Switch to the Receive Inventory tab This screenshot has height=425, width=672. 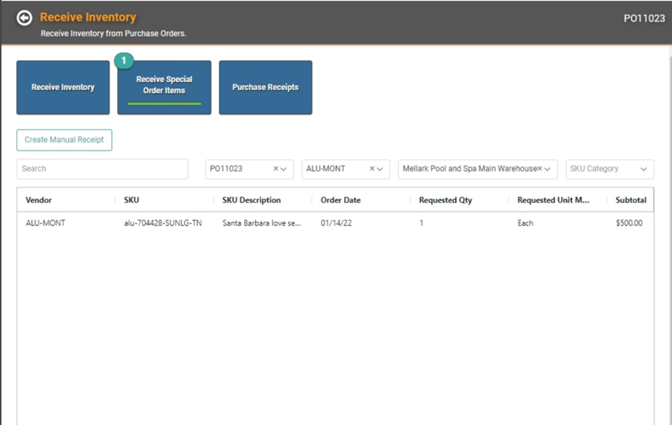[x=63, y=88]
